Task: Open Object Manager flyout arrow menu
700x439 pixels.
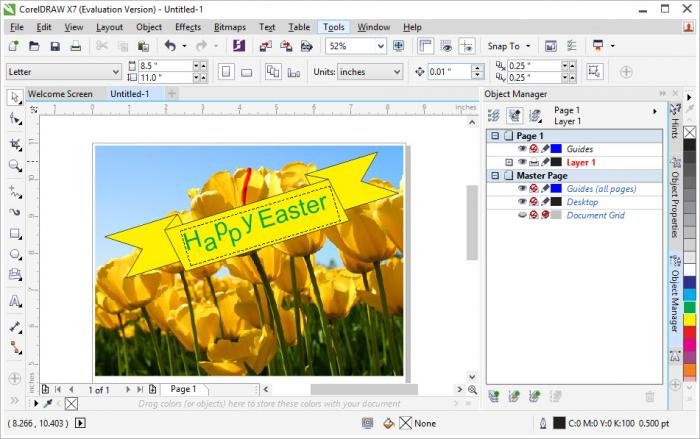Action: 655,111
